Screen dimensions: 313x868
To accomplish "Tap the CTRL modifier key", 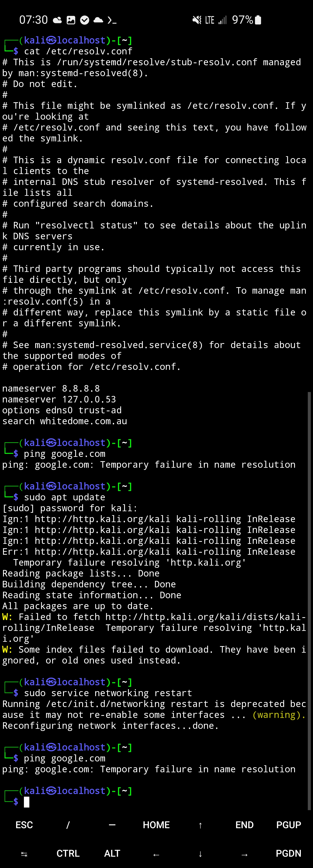I will pos(68,853).
